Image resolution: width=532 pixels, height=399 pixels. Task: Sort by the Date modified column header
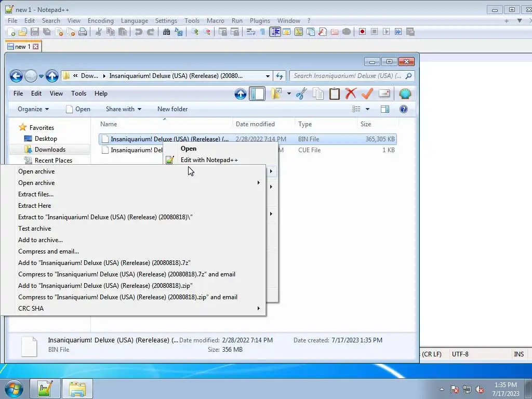[255, 124]
